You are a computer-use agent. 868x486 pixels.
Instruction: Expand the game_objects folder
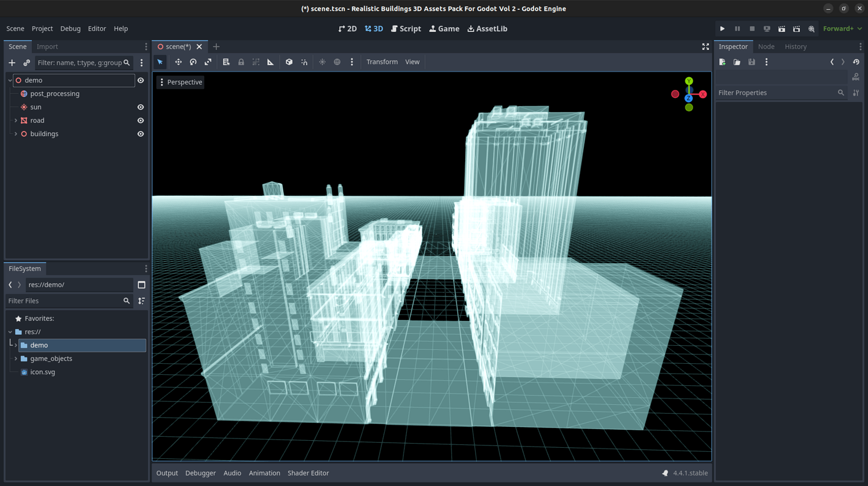coord(16,359)
